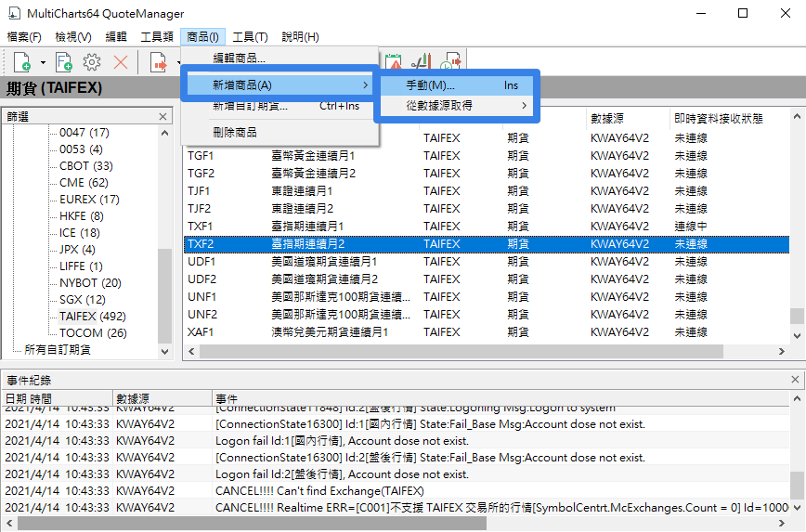
Task: Select SGX (12) in the filter tree
Action: 83,300
